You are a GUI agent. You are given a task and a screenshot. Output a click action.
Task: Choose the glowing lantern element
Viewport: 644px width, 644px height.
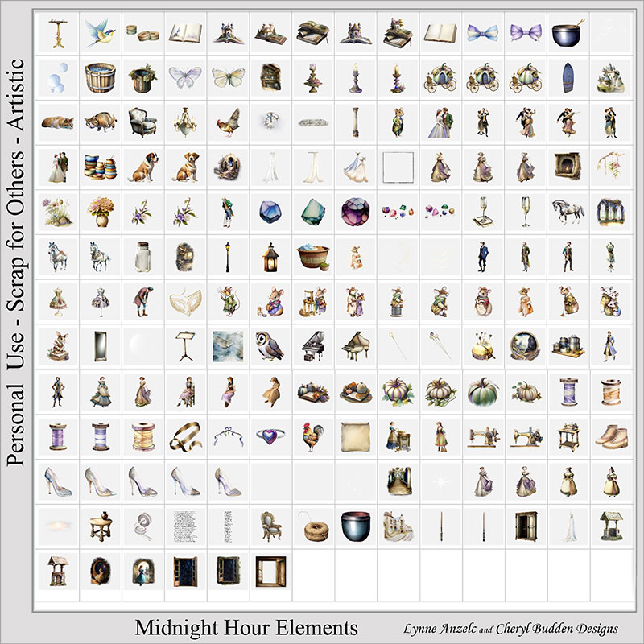(x=270, y=257)
